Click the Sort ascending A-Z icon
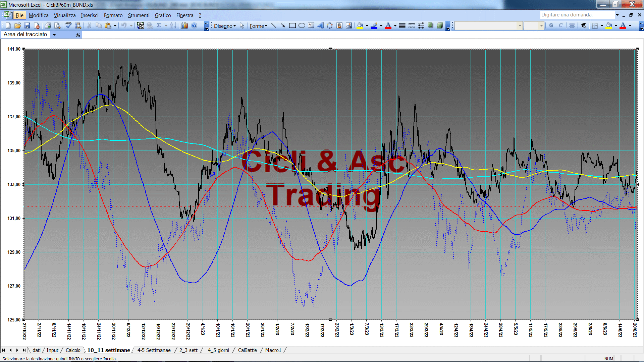This screenshot has width=644, height=362. (x=173, y=25)
